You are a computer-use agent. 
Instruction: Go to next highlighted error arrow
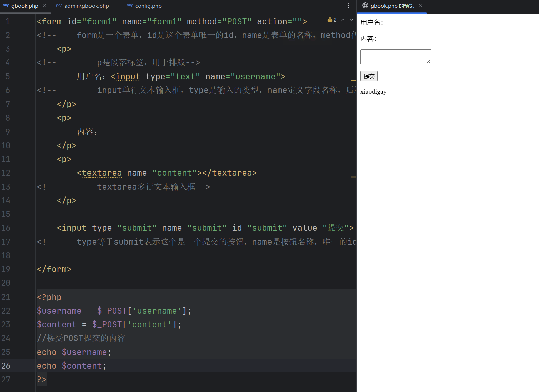tap(351, 20)
